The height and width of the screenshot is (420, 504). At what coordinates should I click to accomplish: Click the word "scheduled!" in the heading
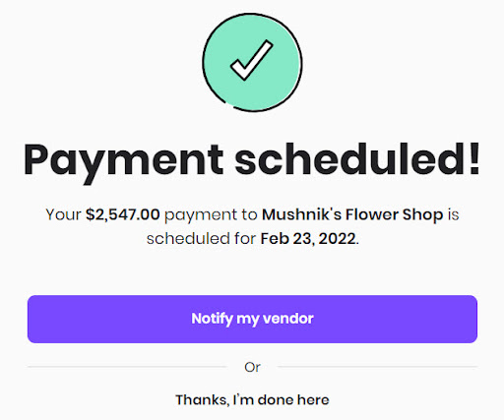tap(357, 158)
